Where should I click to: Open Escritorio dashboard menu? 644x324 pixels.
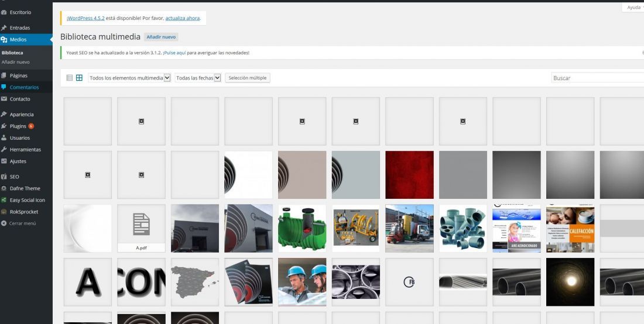click(26, 12)
